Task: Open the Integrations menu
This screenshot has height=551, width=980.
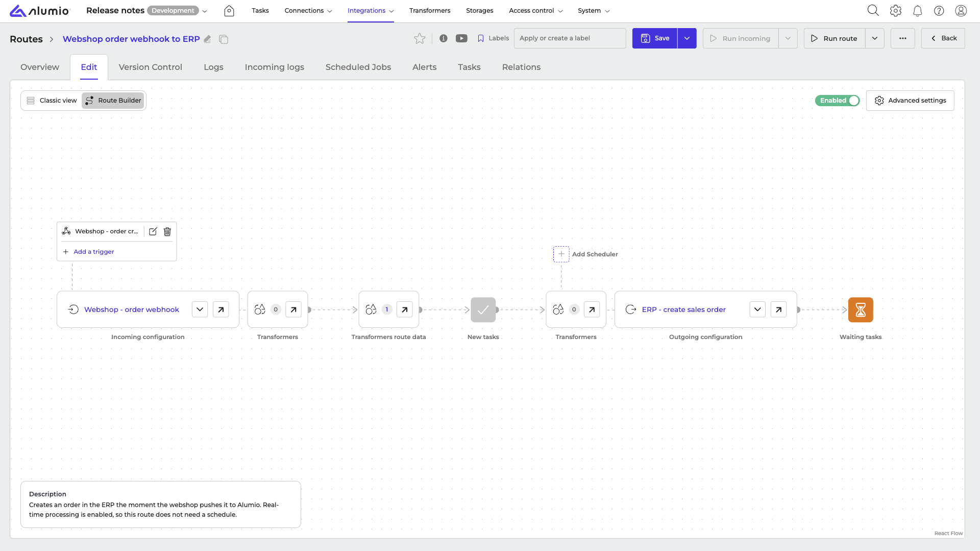Action: [x=371, y=11]
